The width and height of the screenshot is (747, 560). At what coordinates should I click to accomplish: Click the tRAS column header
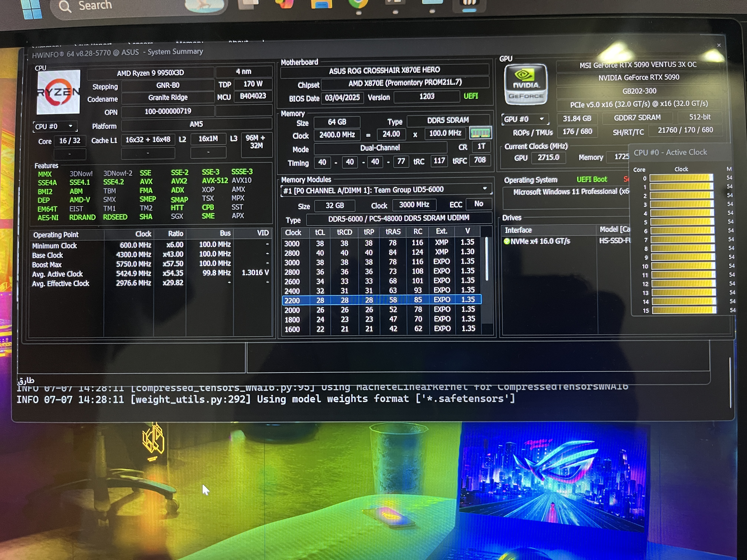pyautogui.click(x=393, y=232)
